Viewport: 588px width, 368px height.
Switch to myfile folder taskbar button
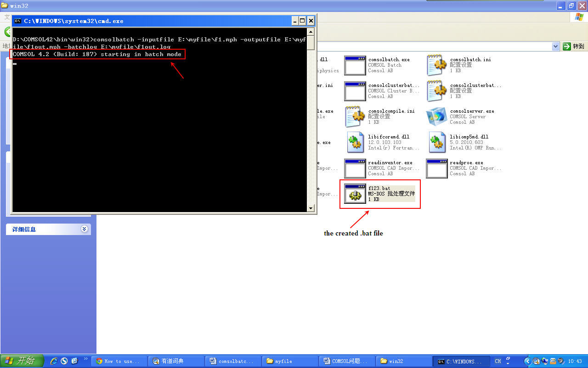coord(290,361)
